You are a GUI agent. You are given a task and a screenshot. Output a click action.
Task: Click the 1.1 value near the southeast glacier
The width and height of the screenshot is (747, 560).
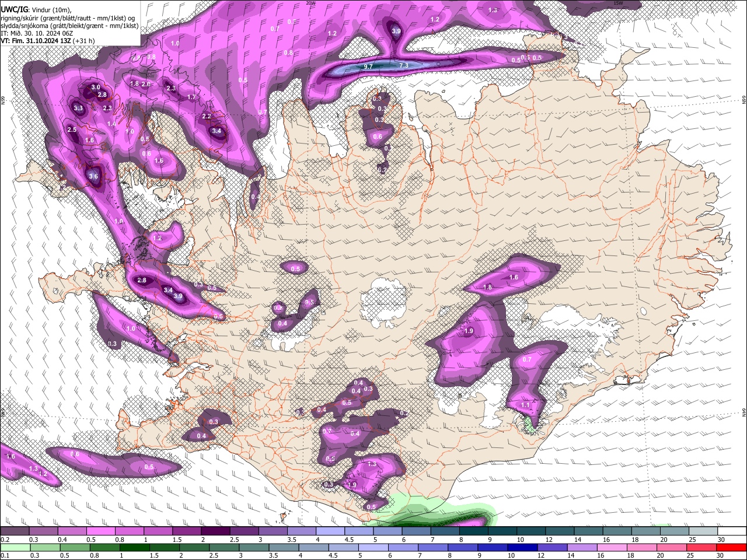point(525,405)
